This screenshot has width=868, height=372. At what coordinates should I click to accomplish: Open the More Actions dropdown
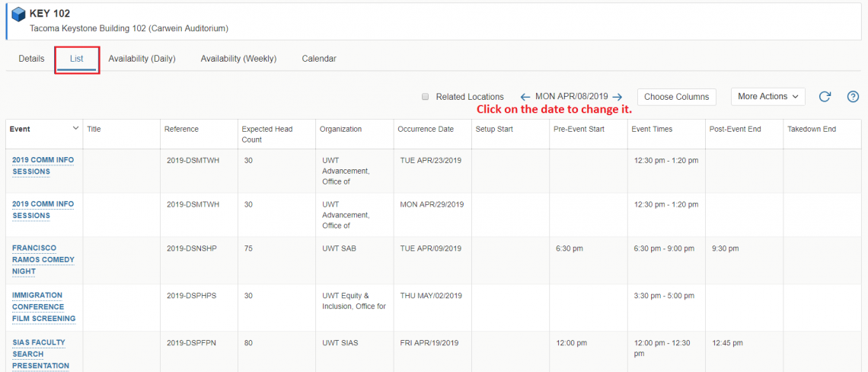[x=767, y=97]
